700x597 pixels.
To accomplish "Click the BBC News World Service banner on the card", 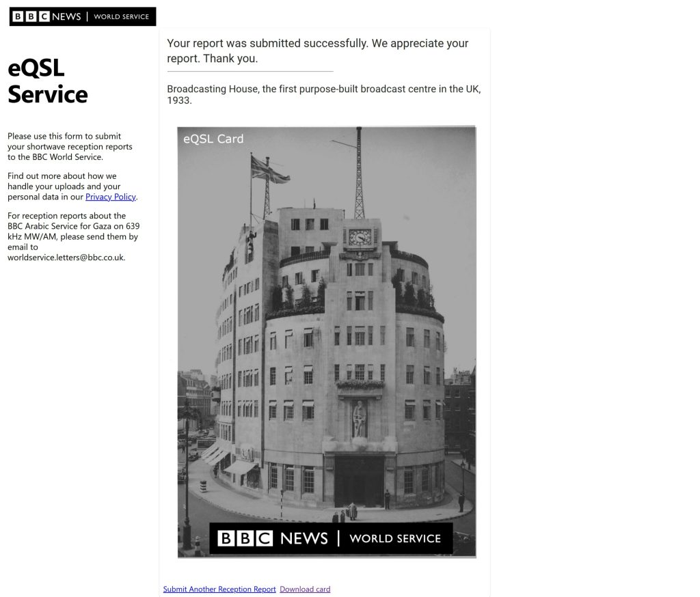I will point(331,538).
